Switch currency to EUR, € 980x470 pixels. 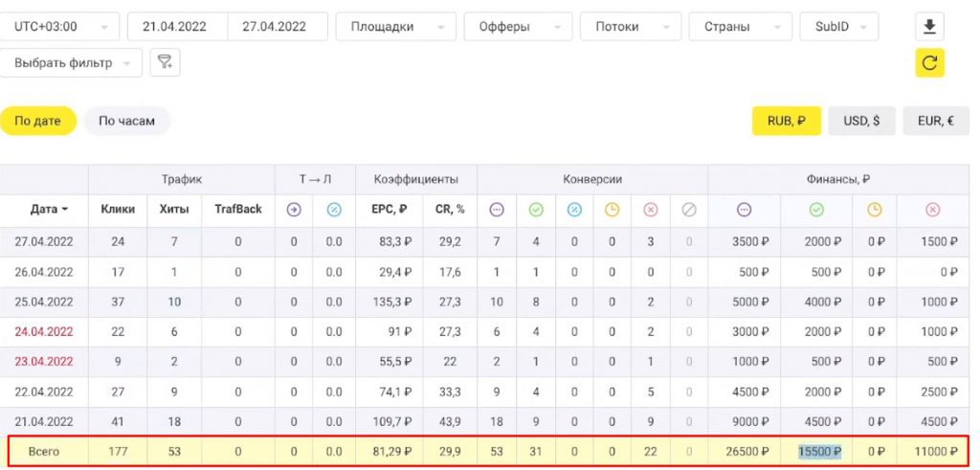935,122
